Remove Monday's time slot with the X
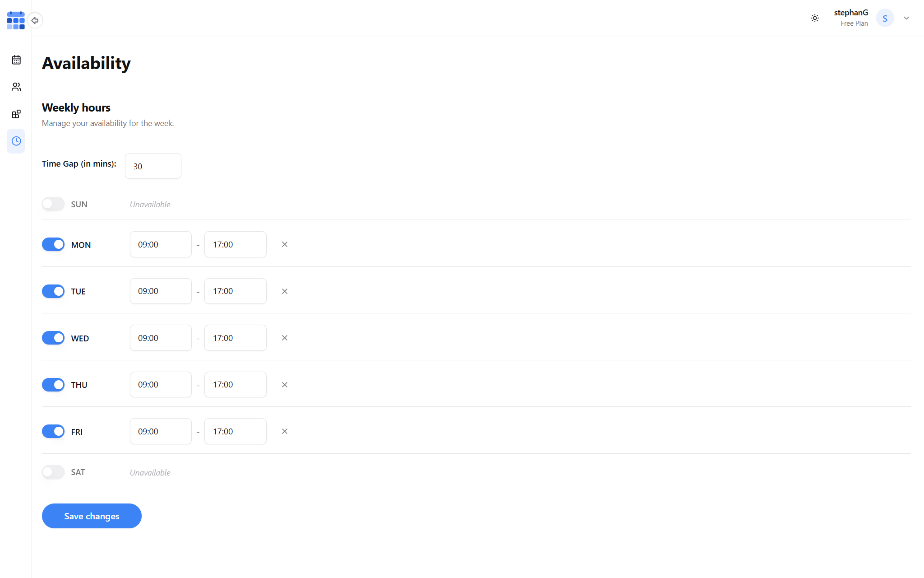The width and height of the screenshot is (924, 578). [285, 244]
